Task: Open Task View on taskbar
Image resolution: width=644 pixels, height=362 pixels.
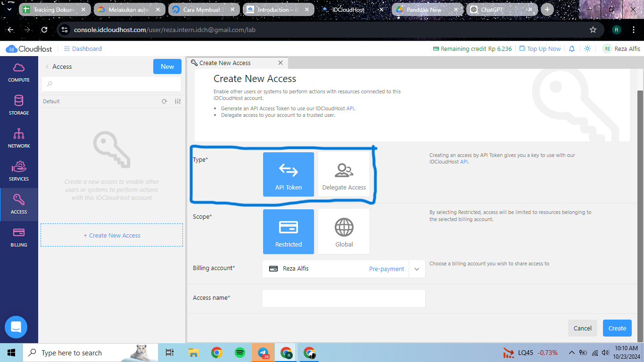Action: pyautogui.click(x=170, y=353)
